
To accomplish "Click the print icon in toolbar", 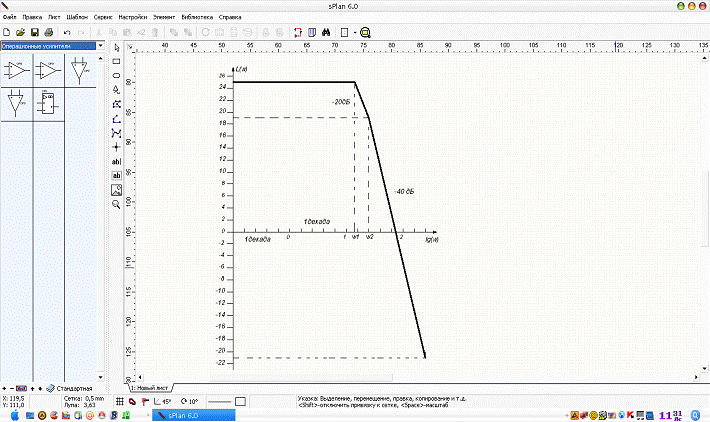I will (x=47, y=32).
